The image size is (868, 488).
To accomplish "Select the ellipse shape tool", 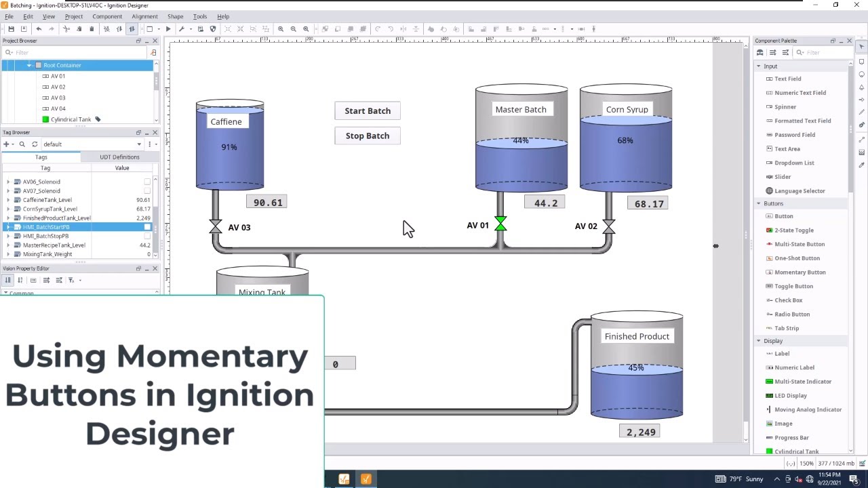I will [862, 75].
